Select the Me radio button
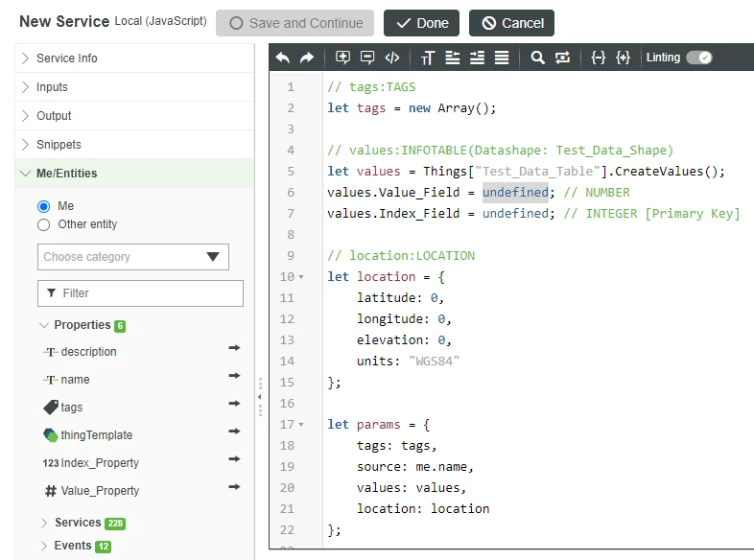 [x=43, y=206]
